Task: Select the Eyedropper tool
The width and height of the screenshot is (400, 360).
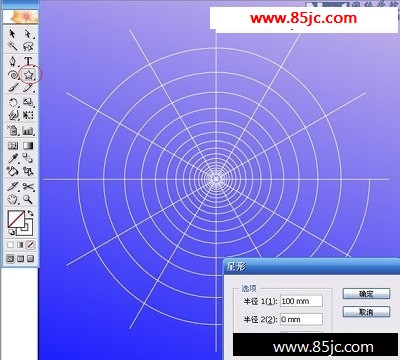Action: pyautogui.click(x=13, y=158)
